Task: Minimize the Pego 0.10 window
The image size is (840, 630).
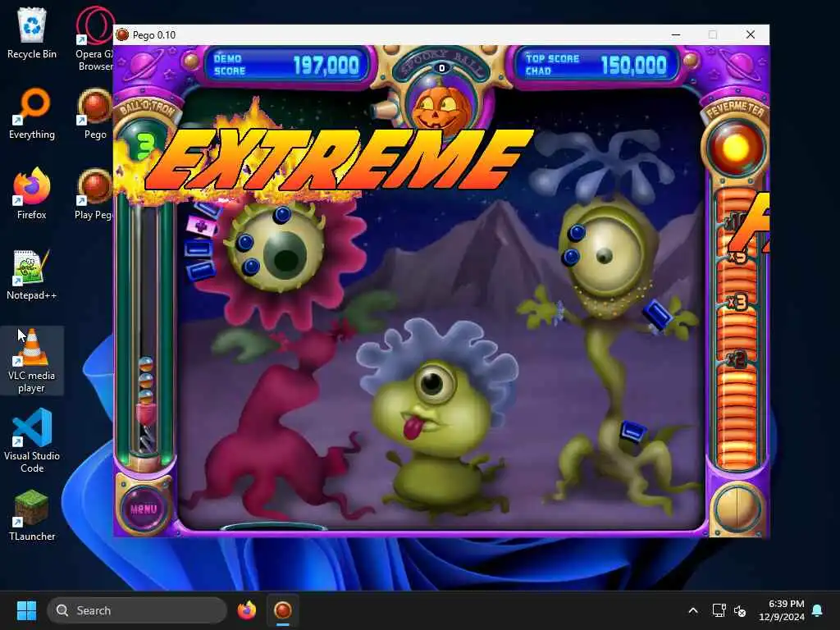Action: point(676,34)
